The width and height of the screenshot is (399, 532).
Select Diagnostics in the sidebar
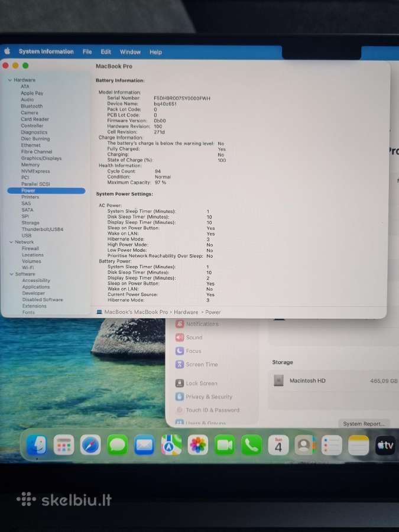pos(34,132)
